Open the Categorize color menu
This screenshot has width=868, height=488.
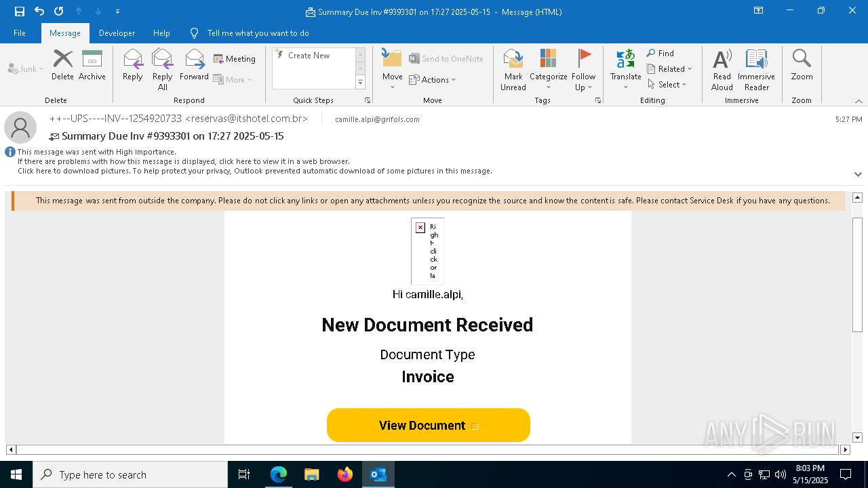coord(549,70)
